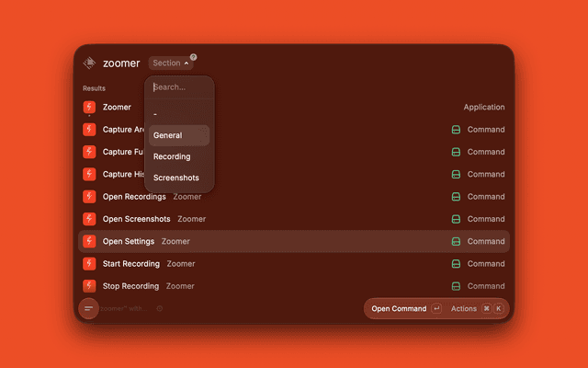
Task: Click the question mark help badge
Action: [193, 57]
